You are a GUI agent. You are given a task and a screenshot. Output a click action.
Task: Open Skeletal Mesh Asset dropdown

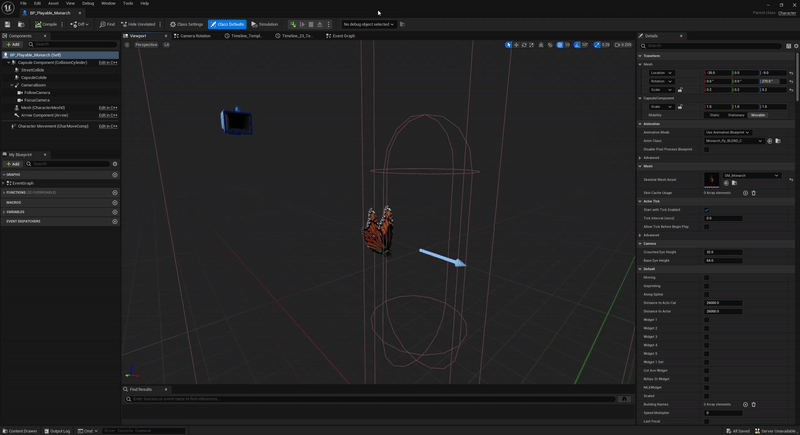[752, 175]
